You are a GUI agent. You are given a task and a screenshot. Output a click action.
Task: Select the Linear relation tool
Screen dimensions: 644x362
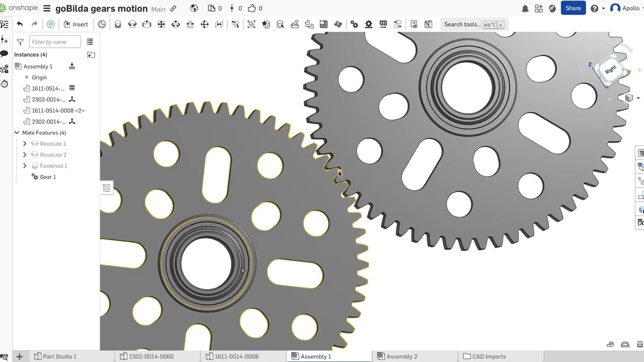pyautogui.click(x=397, y=24)
